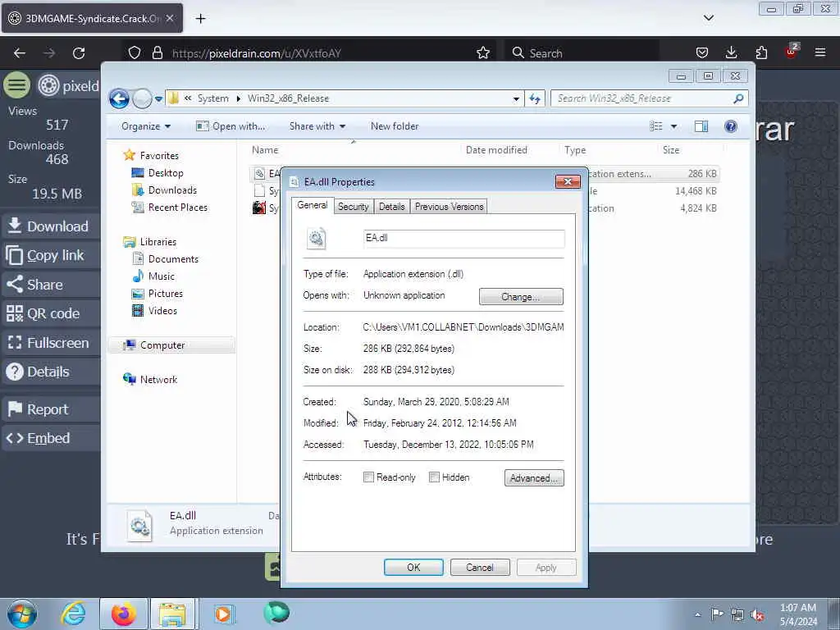Open the Embed code option
The width and height of the screenshot is (840, 630).
(52, 438)
